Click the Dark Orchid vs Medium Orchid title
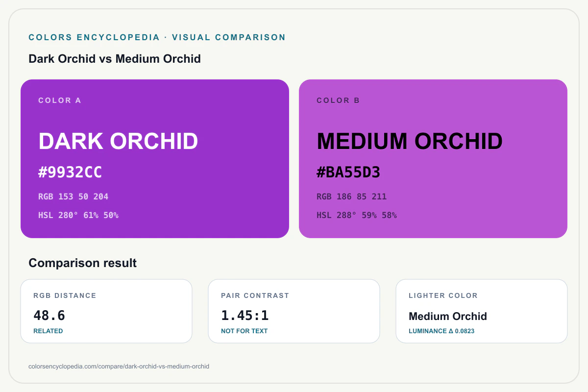The image size is (588, 392). [115, 59]
